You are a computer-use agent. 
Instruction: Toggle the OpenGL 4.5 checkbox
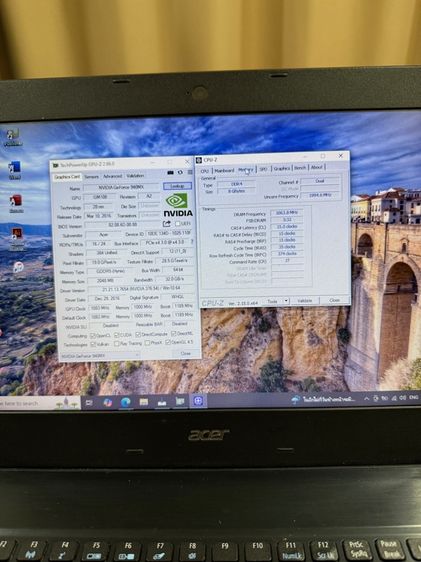coord(168,342)
